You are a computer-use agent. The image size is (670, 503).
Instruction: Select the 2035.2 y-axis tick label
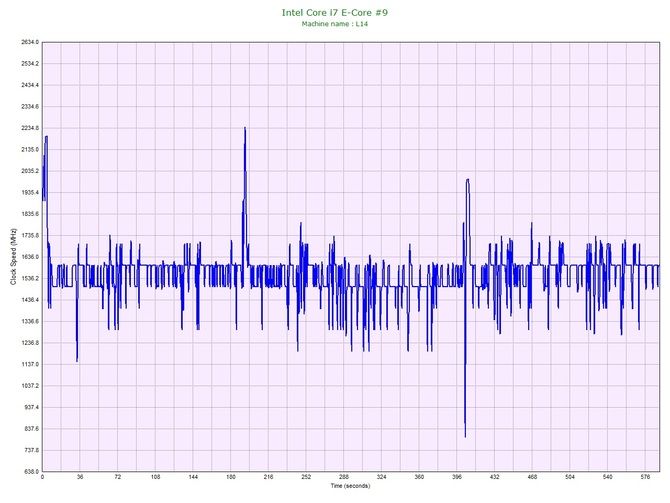[x=30, y=171]
